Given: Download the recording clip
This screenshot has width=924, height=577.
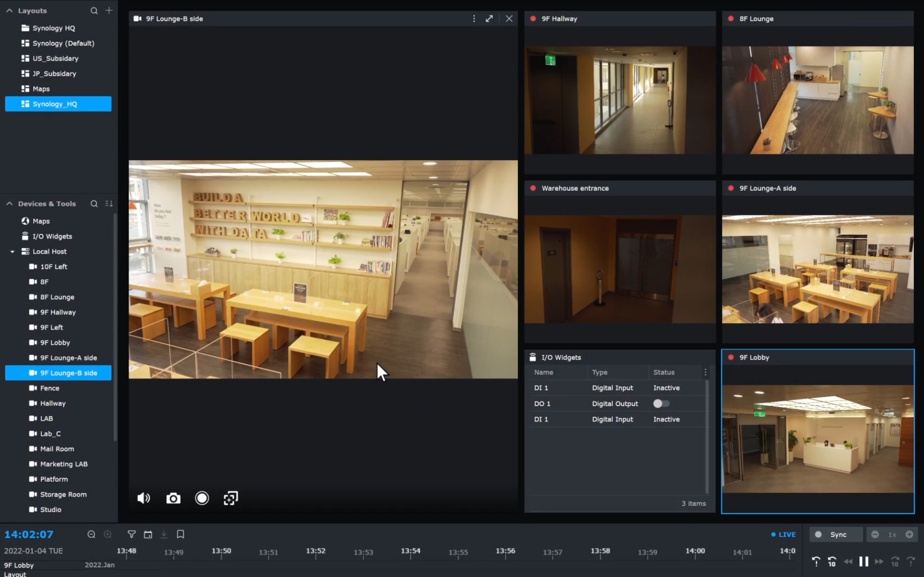Looking at the screenshot, I should pyautogui.click(x=164, y=534).
